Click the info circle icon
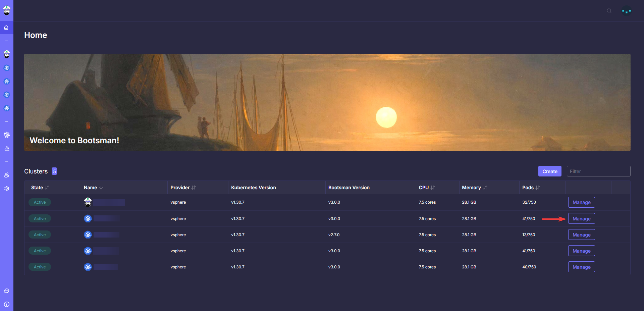 tap(7, 304)
